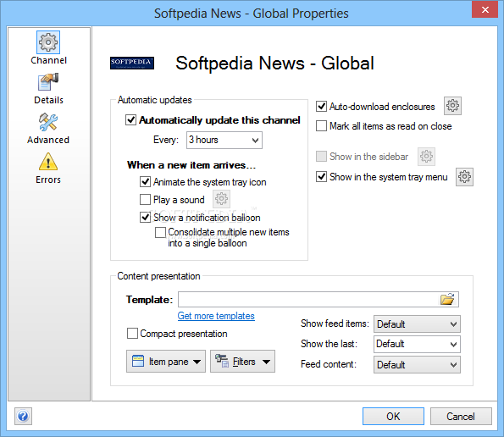Open the update interval dropdown showing 3 hours
The image size is (504, 437).
tap(224, 140)
